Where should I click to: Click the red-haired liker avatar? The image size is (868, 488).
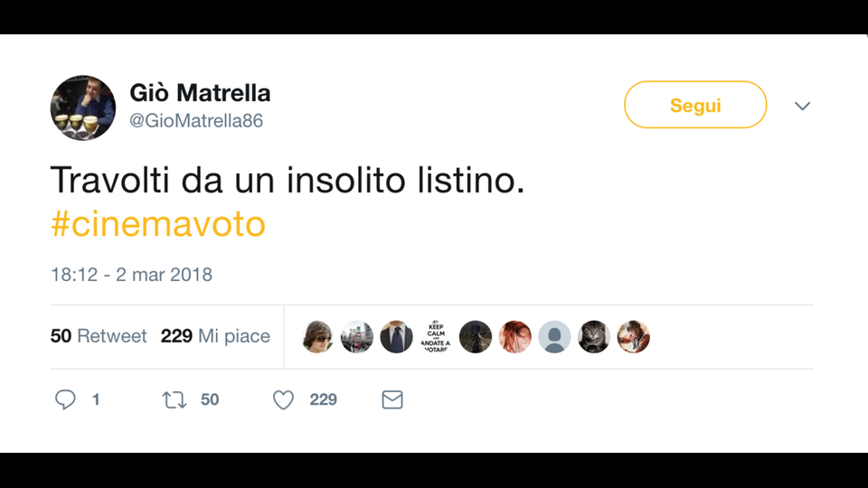click(x=514, y=337)
